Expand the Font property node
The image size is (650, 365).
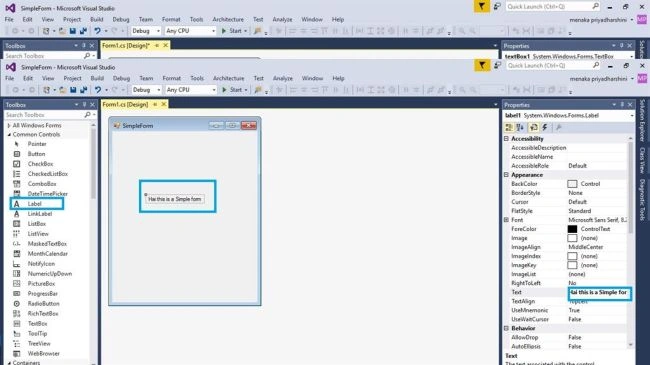click(506, 220)
